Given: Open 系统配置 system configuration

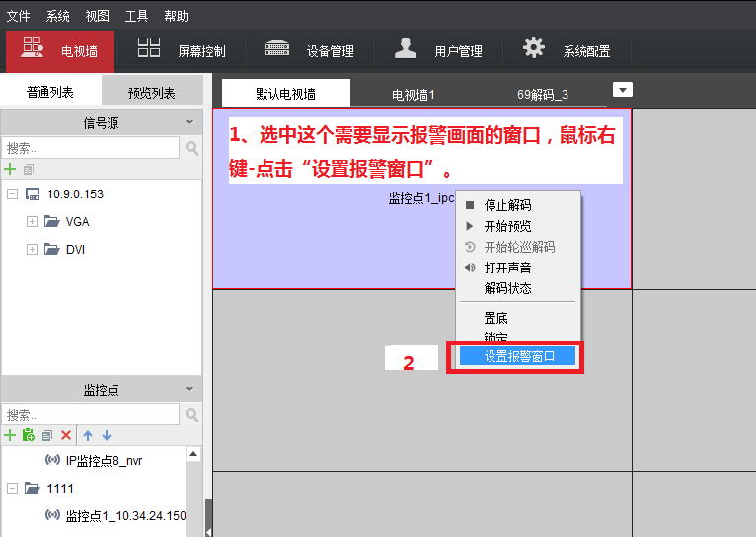Looking at the screenshot, I should click(567, 50).
